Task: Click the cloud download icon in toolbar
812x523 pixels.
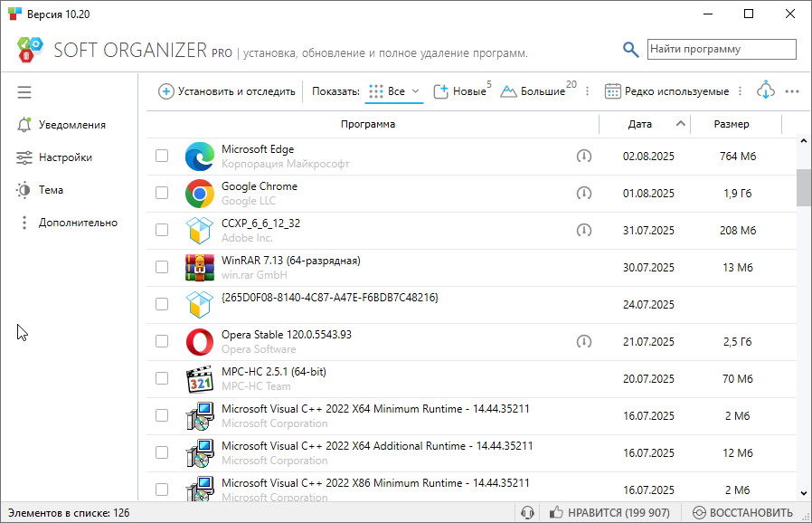Action: tap(765, 90)
